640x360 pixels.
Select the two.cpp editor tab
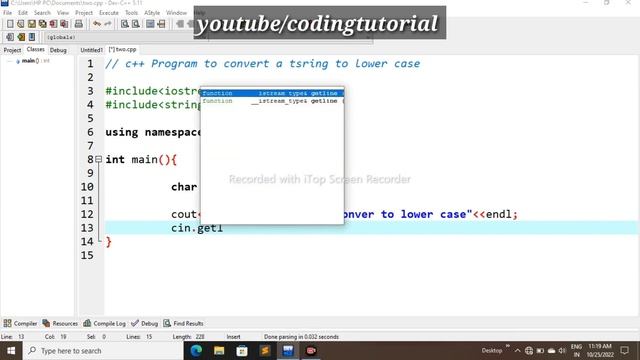[122, 49]
